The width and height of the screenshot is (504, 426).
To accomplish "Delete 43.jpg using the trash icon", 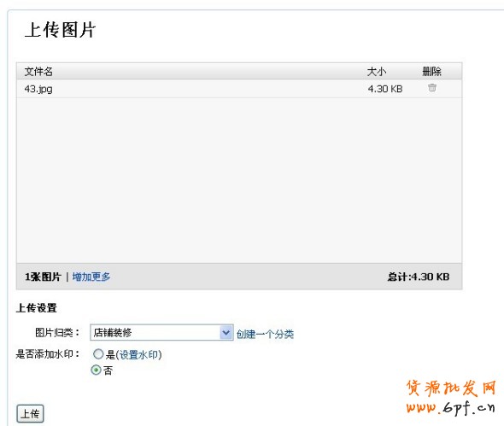I will (432, 88).
